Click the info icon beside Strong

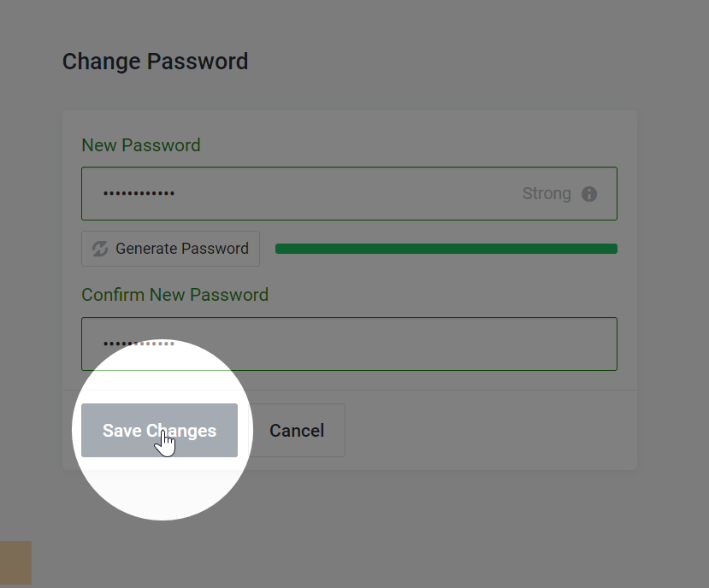(588, 194)
